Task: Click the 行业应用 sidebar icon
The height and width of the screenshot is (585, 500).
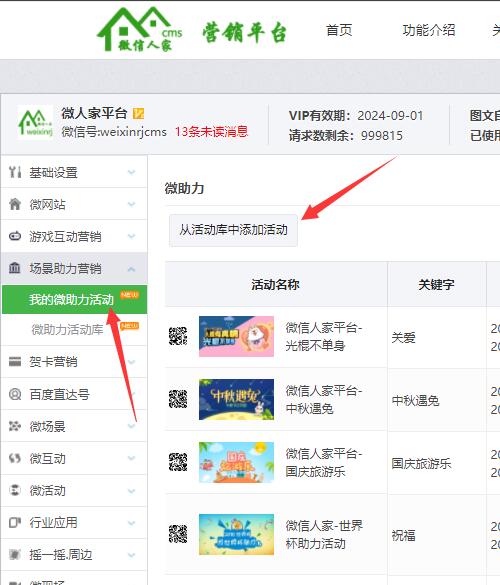Action: [x=15, y=522]
